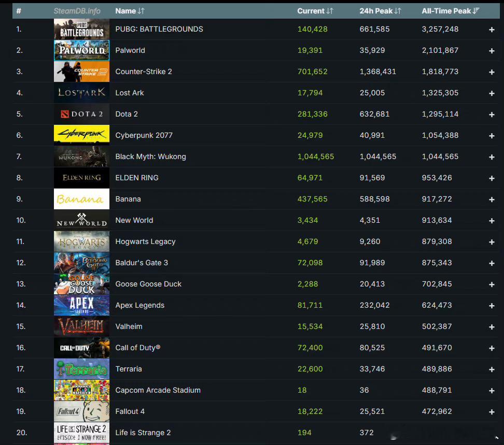The image size is (504, 445).
Task: Open Life is Strange 2 link
Action: coord(143,433)
